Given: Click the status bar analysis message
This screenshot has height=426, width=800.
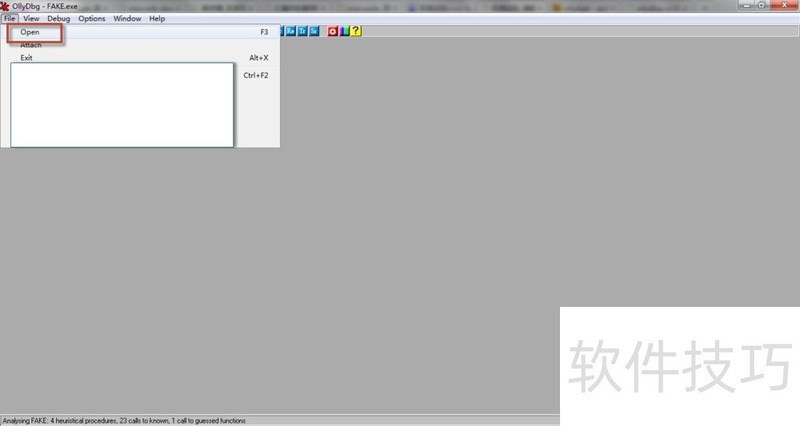Looking at the screenshot, I should [124, 421].
